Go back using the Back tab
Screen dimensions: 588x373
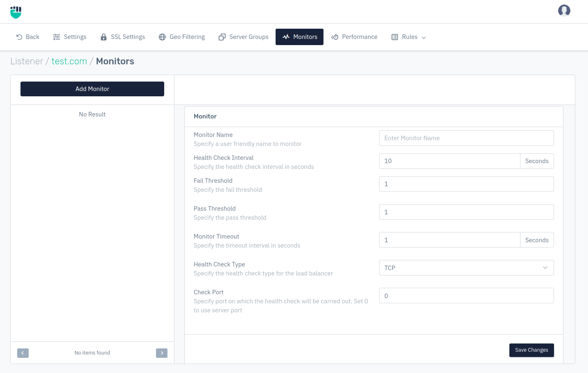coord(28,37)
